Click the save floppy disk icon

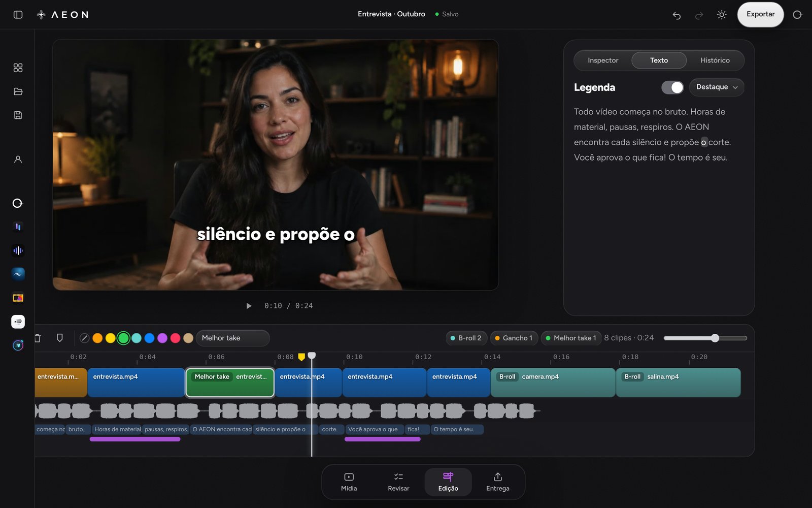tap(18, 115)
